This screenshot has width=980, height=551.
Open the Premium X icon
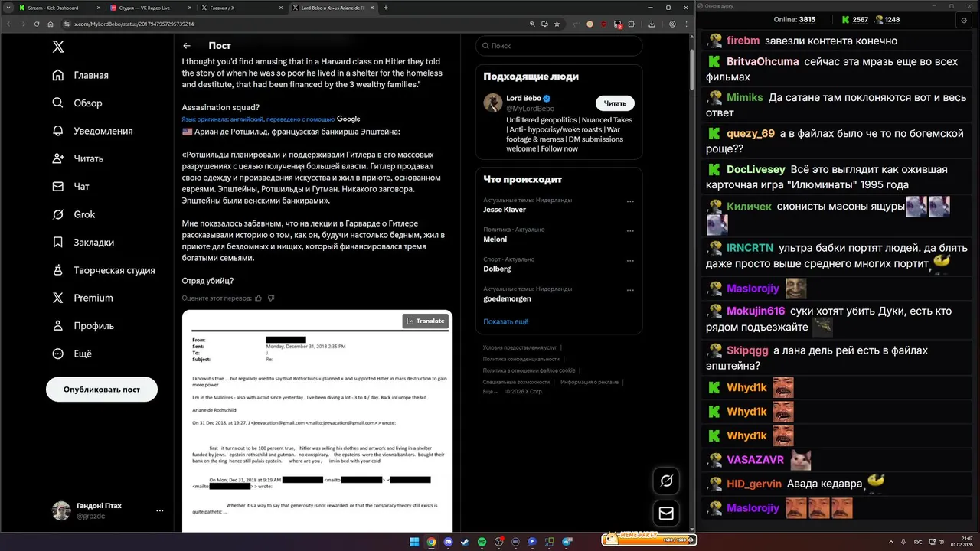[x=58, y=298]
